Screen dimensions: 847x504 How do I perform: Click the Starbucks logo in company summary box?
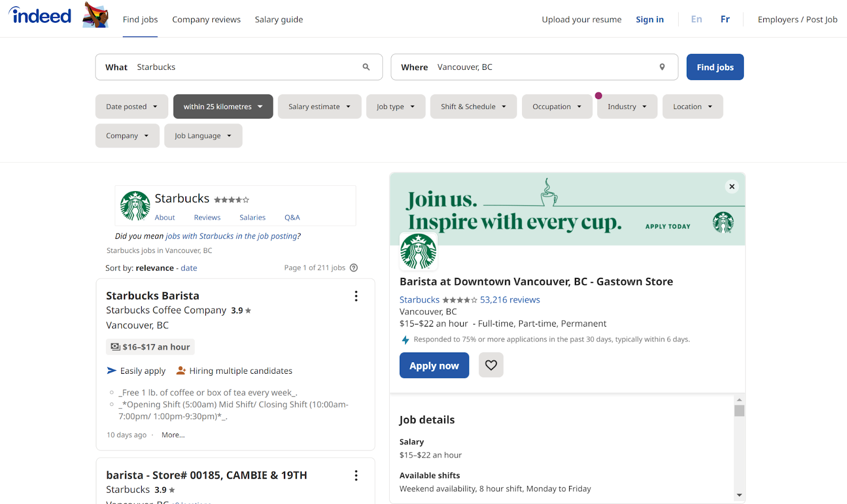(135, 206)
